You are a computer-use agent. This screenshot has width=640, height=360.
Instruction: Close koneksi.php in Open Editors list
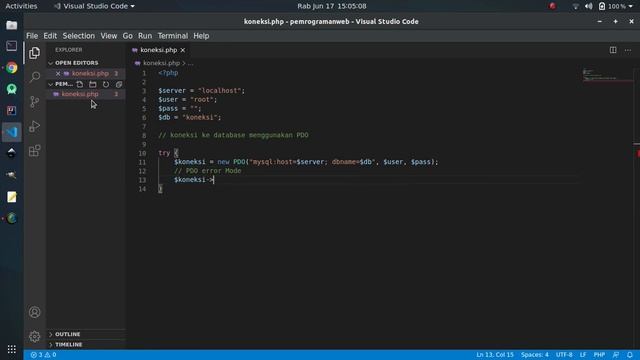coord(58,73)
